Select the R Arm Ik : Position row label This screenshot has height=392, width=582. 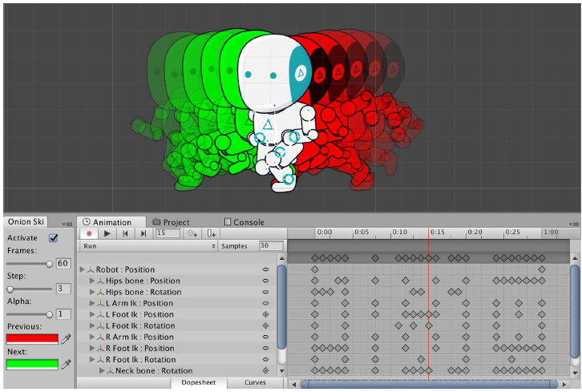point(139,337)
